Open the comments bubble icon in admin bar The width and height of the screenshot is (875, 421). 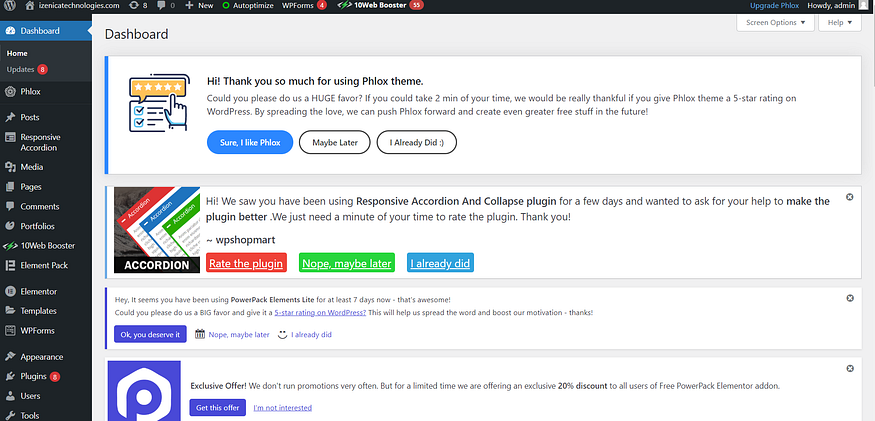tap(161, 5)
